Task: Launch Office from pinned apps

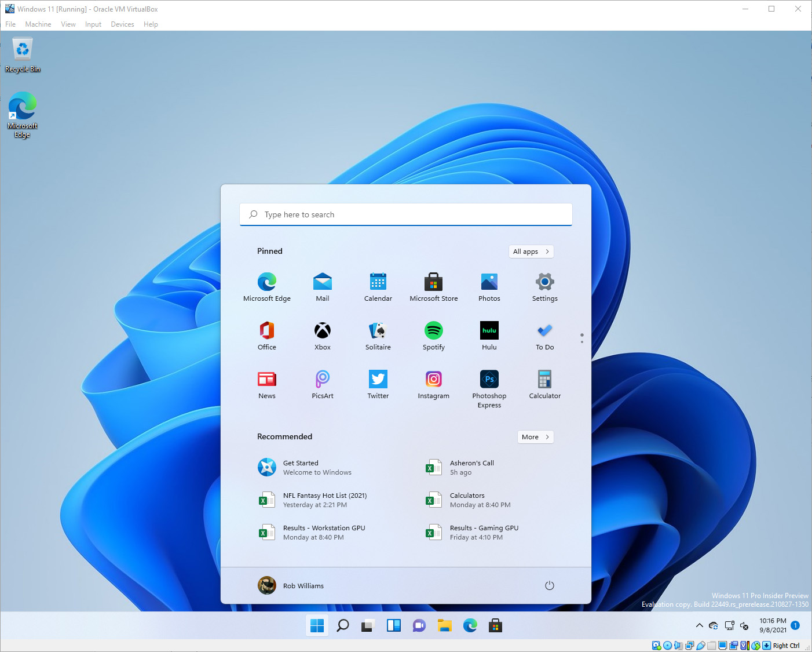Action: (x=267, y=336)
